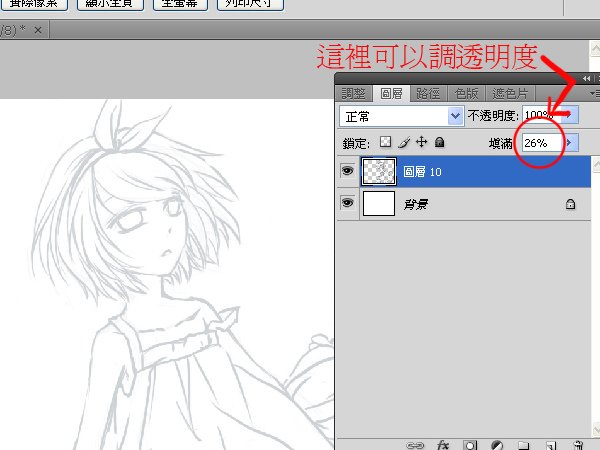Hide the 圖層 10 layer
The width and height of the screenshot is (600, 450).
pos(347,171)
